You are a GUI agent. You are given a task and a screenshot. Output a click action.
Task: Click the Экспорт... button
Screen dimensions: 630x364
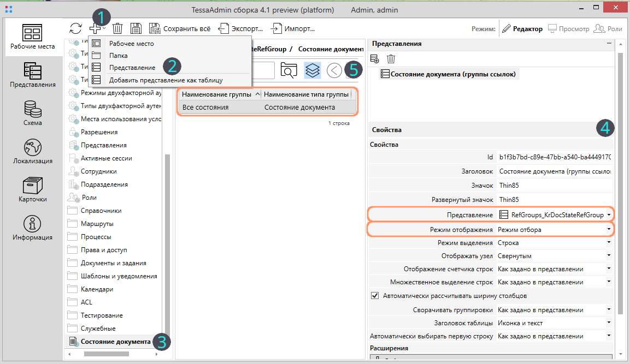point(241,28)
